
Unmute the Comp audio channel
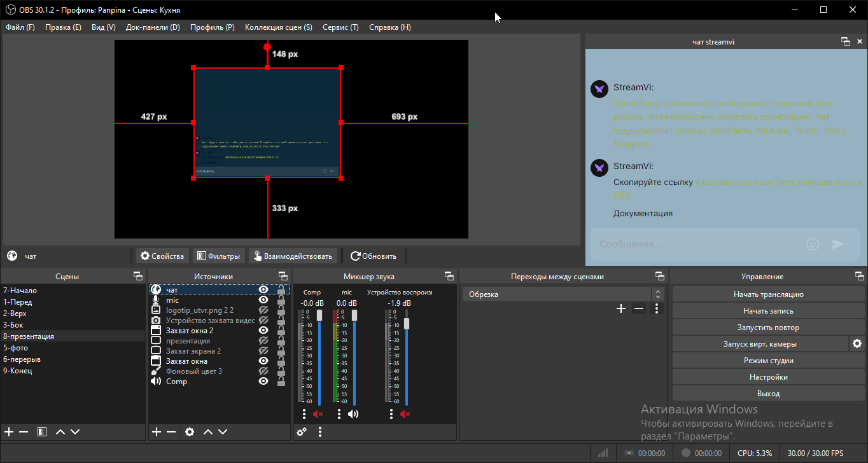(x=318, y=414)
